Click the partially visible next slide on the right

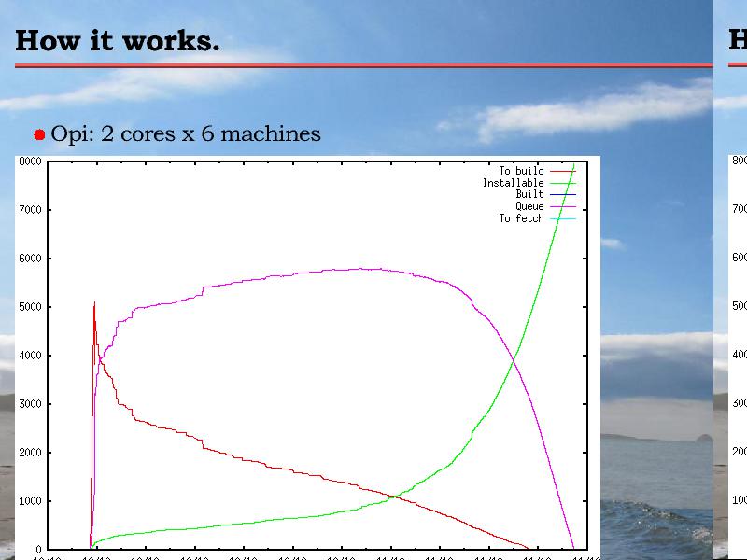pos(731,280)
